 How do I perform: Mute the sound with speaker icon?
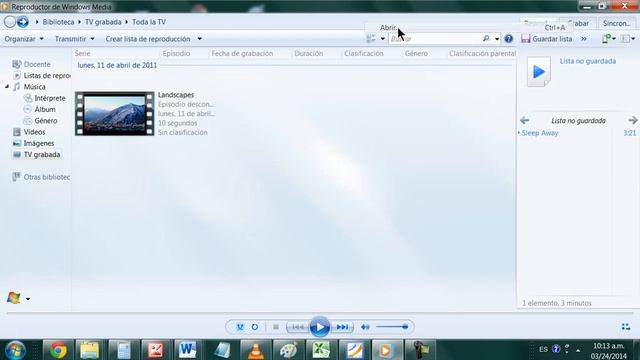click(x=365, y=327)
